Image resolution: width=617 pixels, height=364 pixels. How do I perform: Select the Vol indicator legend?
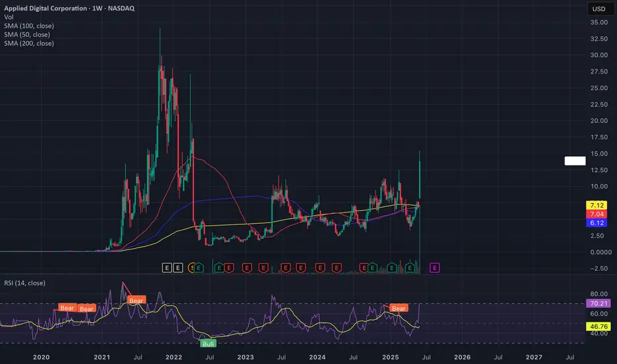point(9,17)
